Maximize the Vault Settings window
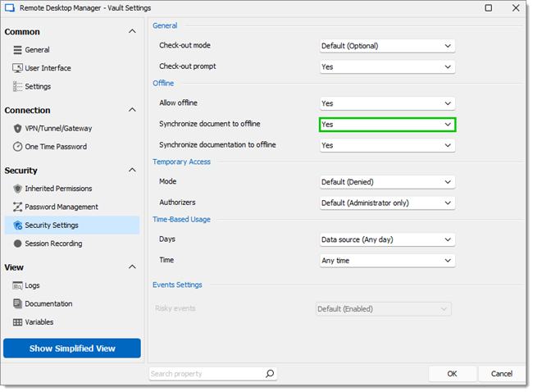The width and height of the screenshot is (533, 392). (x=489, y=8)
